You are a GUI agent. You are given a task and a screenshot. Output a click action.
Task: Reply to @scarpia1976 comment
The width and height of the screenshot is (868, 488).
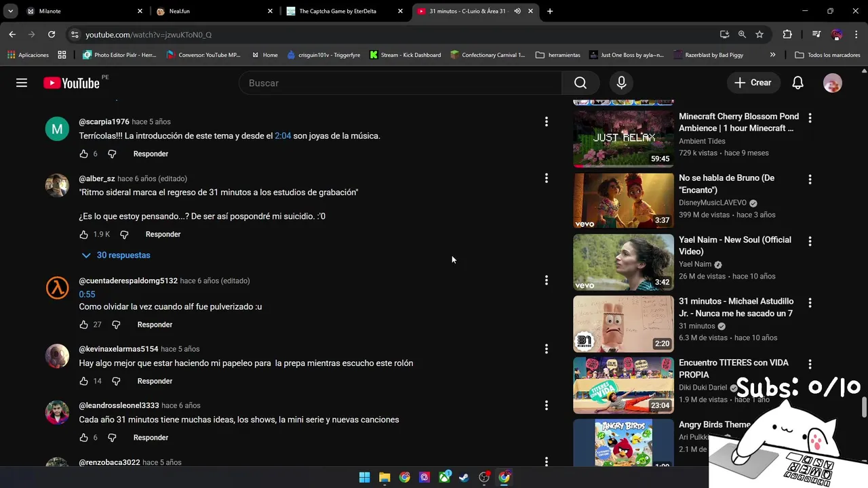click(151, 154)
